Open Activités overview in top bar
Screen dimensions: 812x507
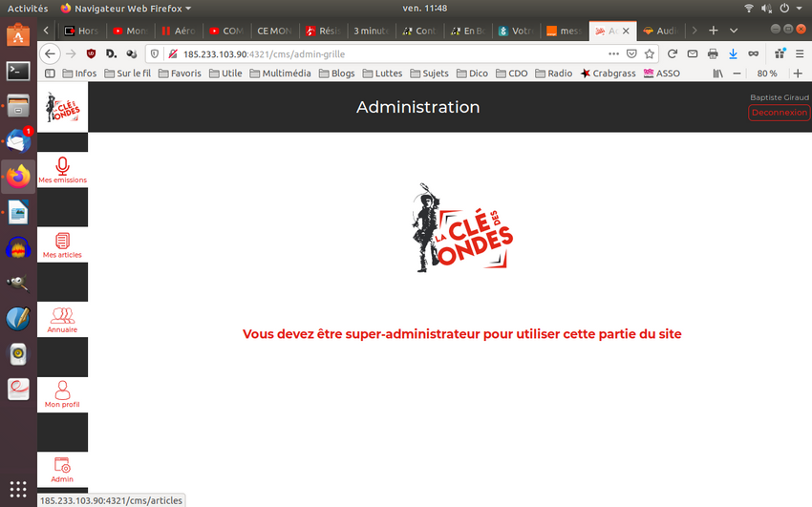tap(28, 8)
